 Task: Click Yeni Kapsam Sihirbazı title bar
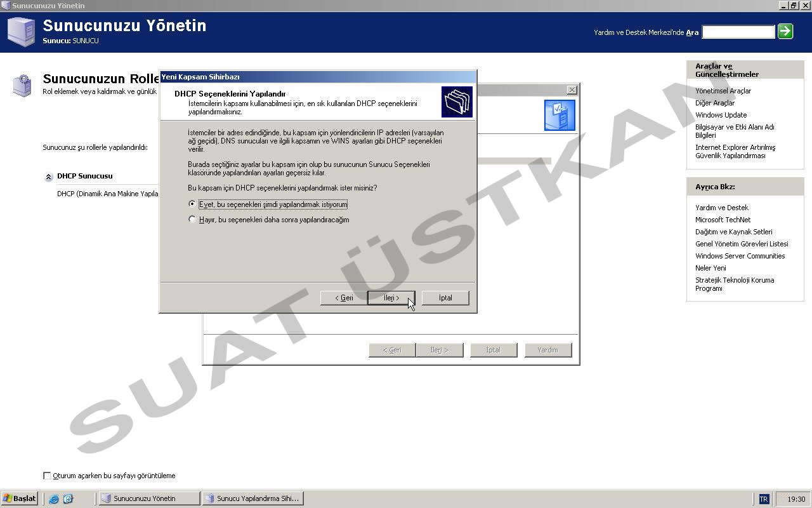[317, 76]
